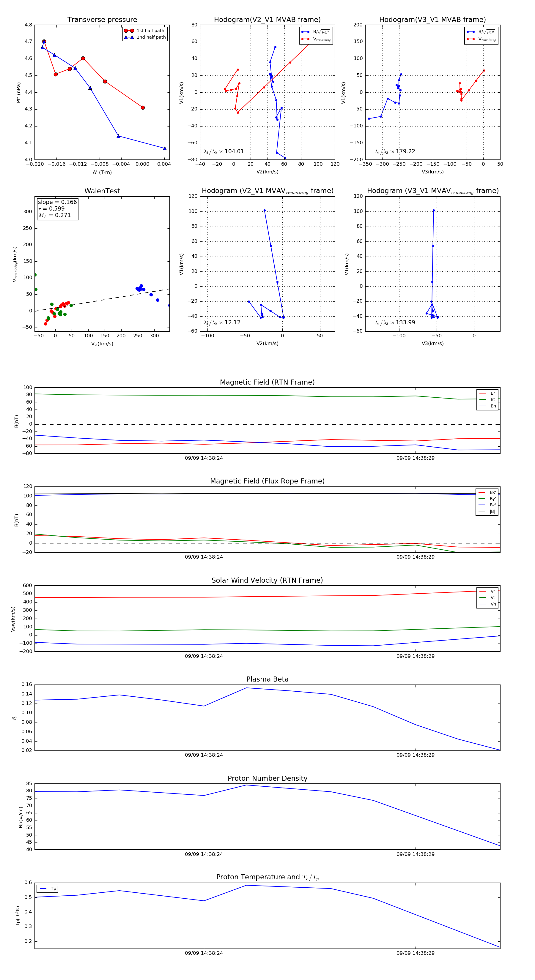Select the "Br" legend entry

click(x=488, y=393)
